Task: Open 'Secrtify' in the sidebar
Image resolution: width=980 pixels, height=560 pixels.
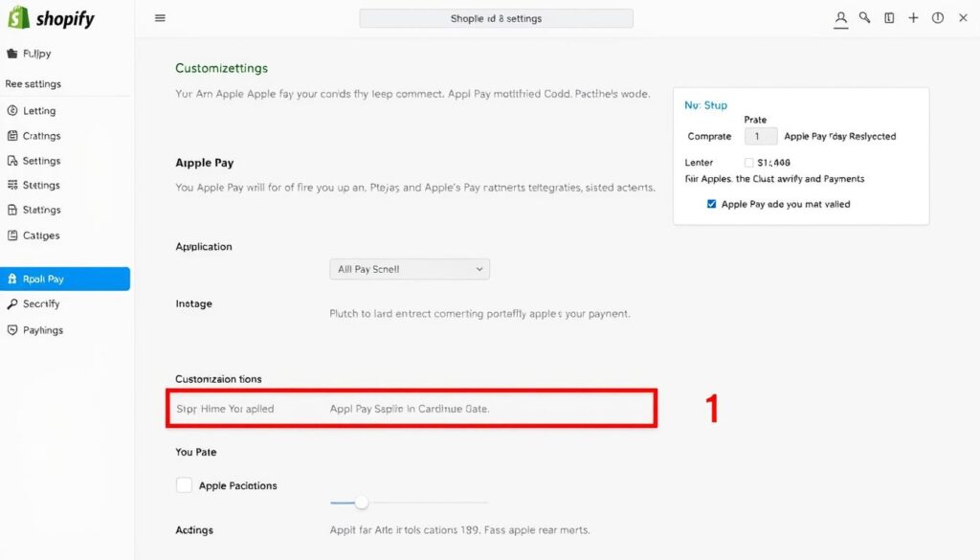Action: click(x=41, y=304)
